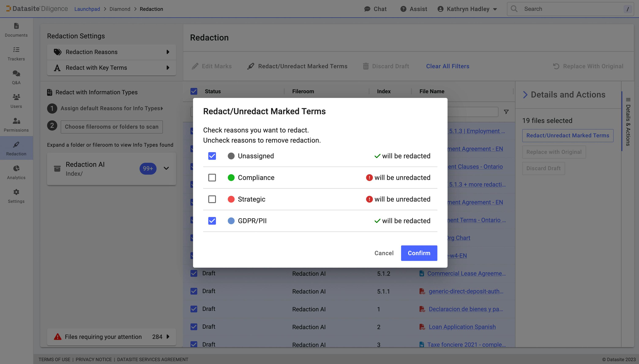Click the Documents sidebar icon
Screen dimensions: 639x364
tap(16, 29)
